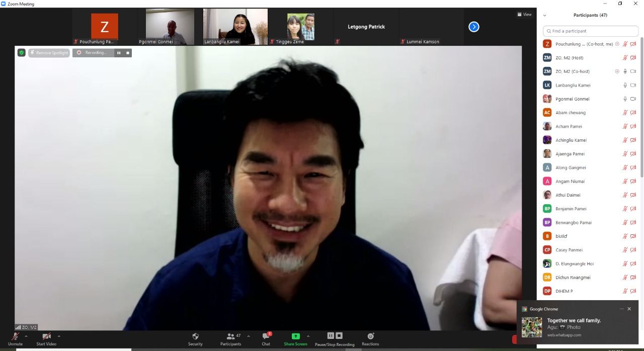This screenshot has height=351, width=644.
Task: Click Lanbangliu Kamei's microphone icon in the list
Action: click(x=625, y=85)
